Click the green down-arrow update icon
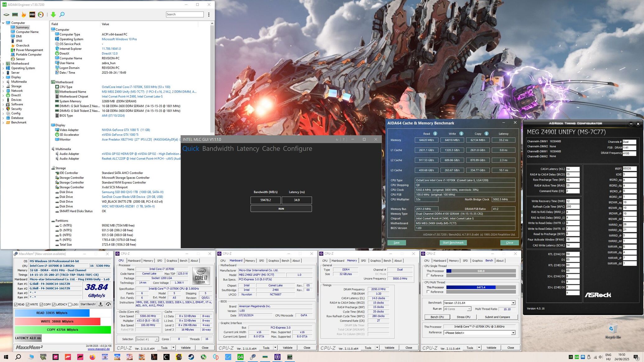 (x=53, y=15)
